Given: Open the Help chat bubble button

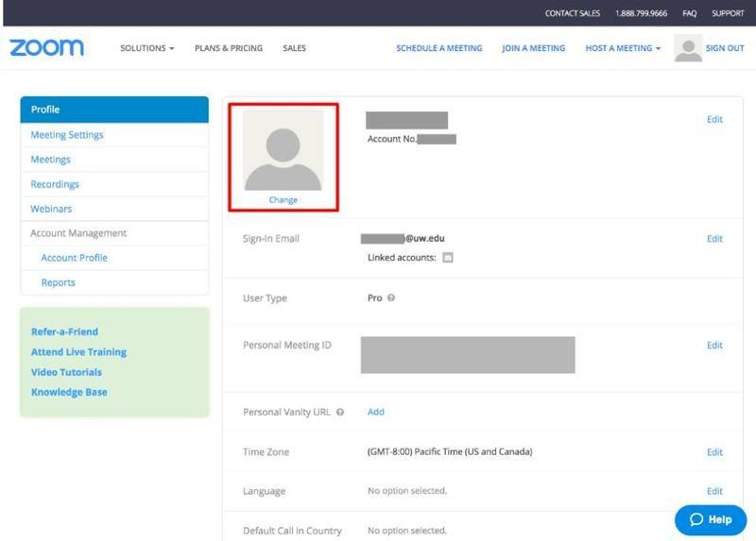Looking at the screenshot, I should coord(711,520).
